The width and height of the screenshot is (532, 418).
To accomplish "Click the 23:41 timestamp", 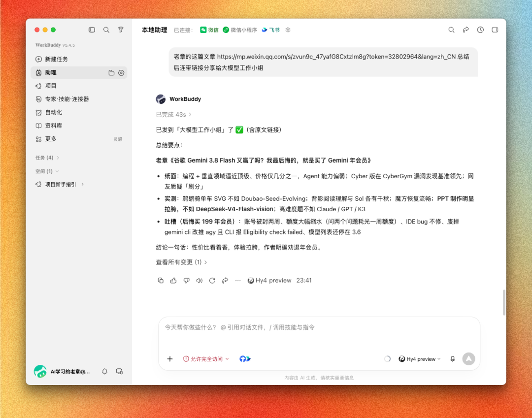I will pyautogui.click(x=304, y=280).
